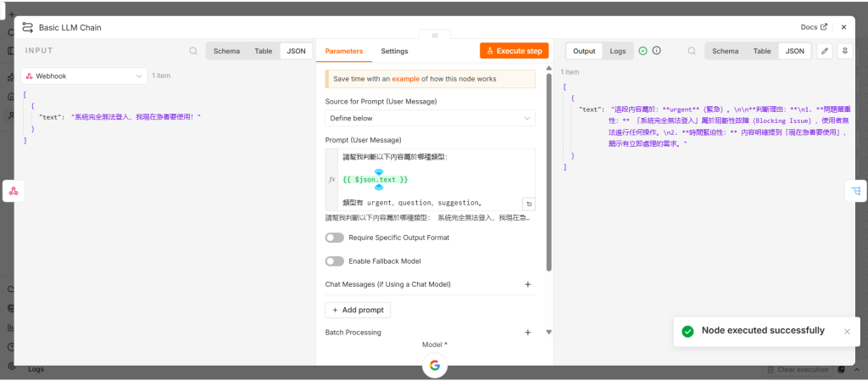The width and height of the screenshot is (868, 381).
Task: Open the expanded expression editor icon
Action: coord(529,204)
